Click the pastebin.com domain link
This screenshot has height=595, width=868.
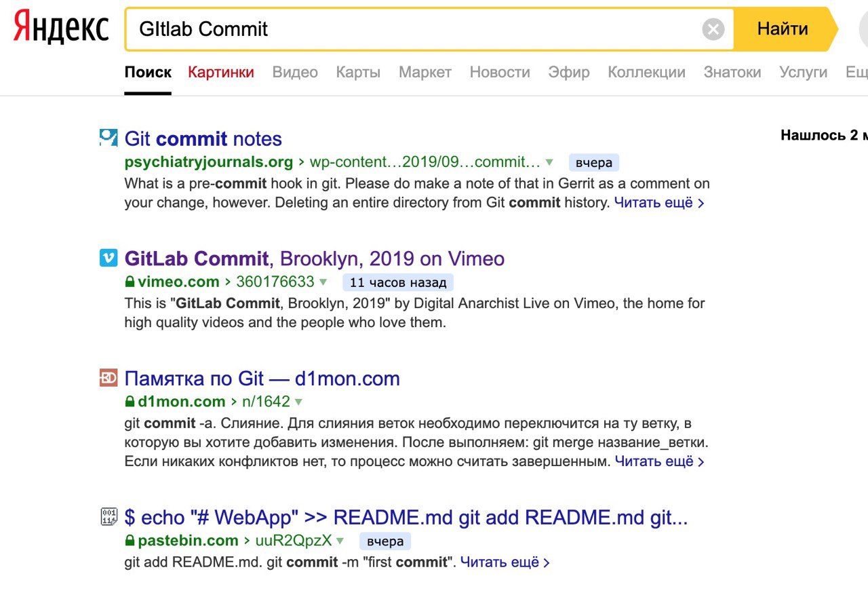tap(188, 541)
